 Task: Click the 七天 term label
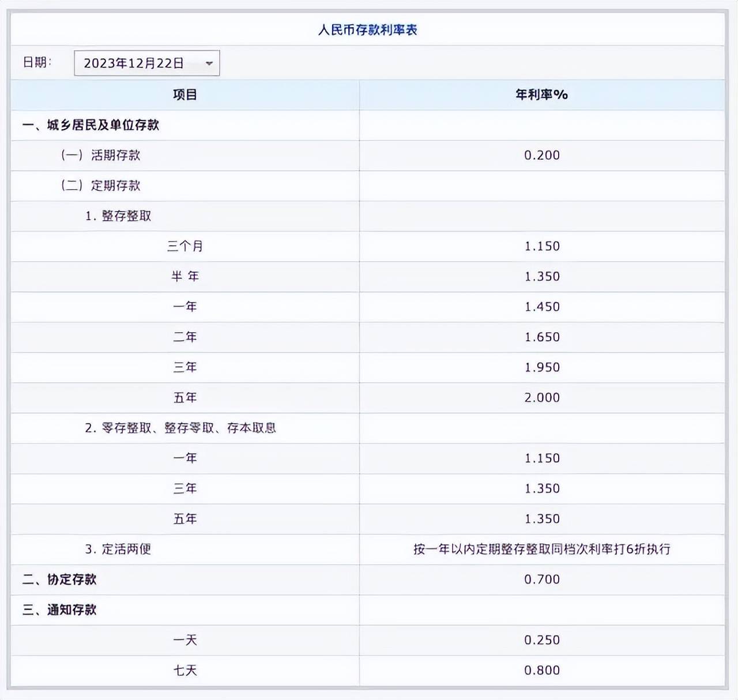[x=185, y=670]
